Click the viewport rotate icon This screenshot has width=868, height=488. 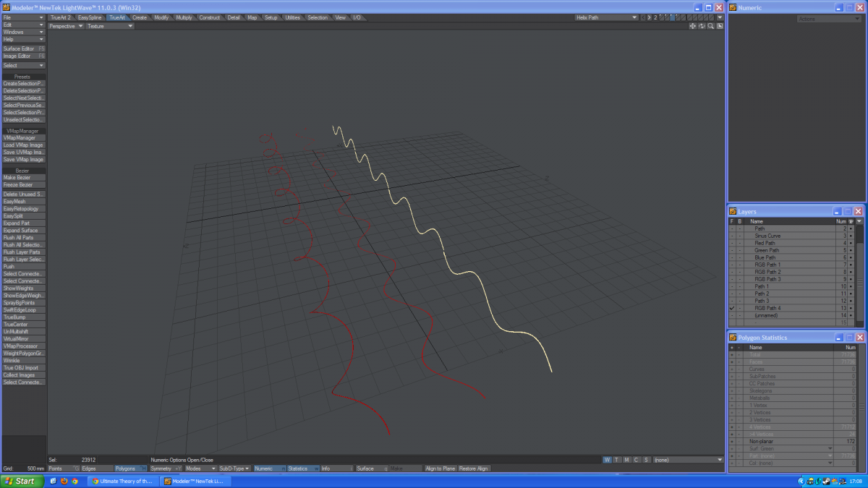point(702,26)
